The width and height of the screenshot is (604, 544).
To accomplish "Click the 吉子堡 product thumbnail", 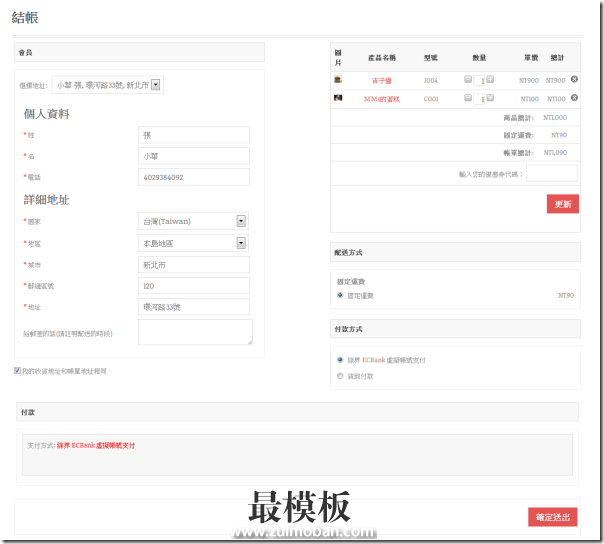I will (339, 79).
